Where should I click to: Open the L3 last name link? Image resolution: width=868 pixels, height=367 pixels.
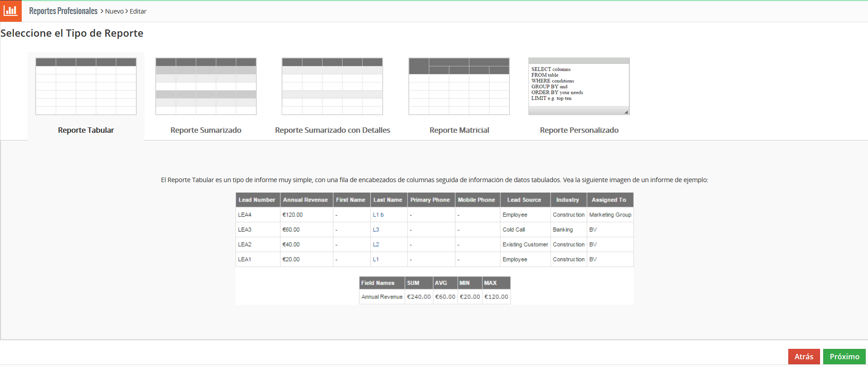[x=376, y=230]
